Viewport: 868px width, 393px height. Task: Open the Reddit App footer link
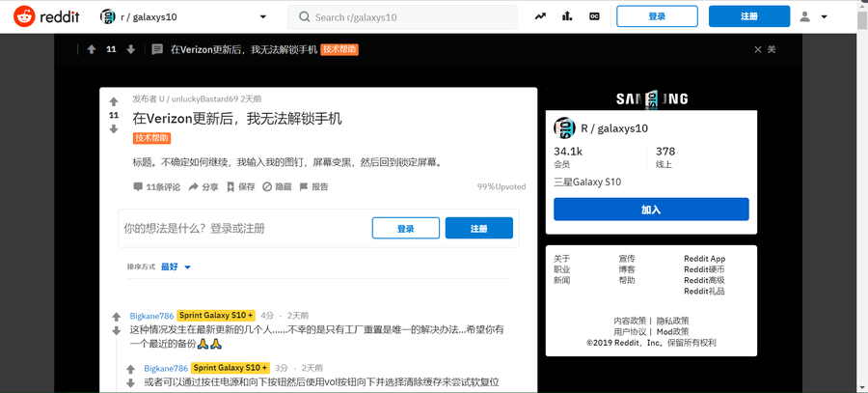(x=705, y=259)
